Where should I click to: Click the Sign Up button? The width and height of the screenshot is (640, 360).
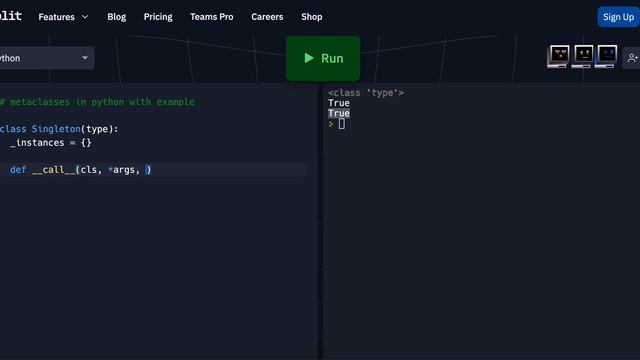click(618, 17)
